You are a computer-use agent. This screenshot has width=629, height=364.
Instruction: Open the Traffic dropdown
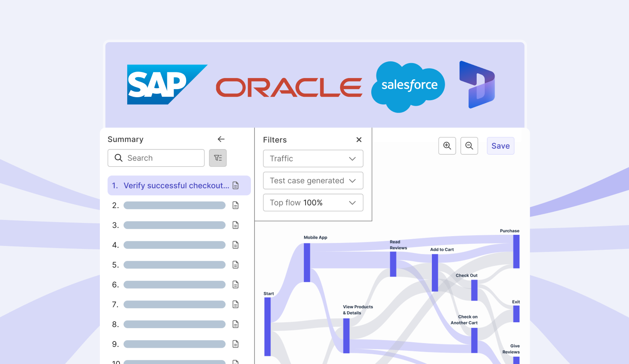(313, 159)
